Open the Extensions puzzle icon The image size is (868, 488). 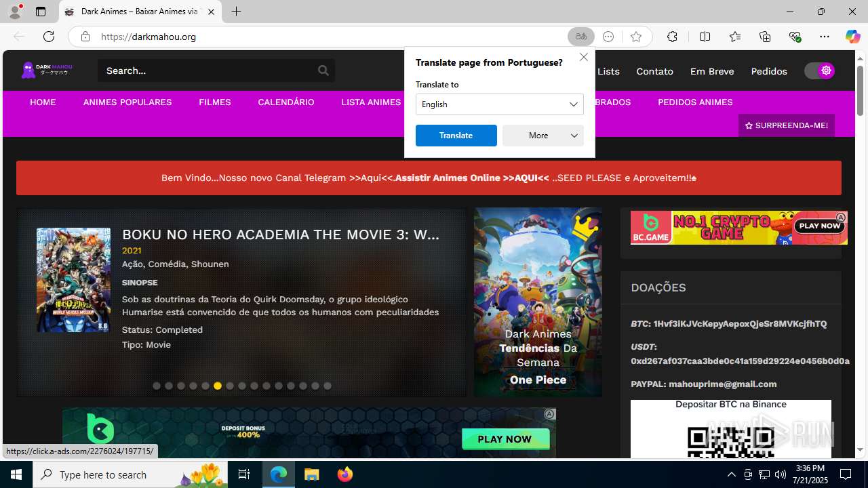point(672,37)
